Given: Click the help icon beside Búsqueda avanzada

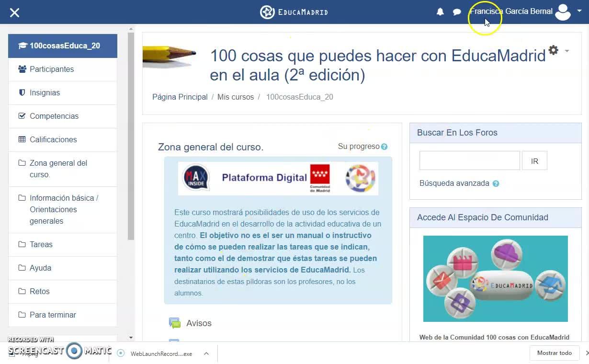Looking at the screenshot, I should (x=496, y=183).
